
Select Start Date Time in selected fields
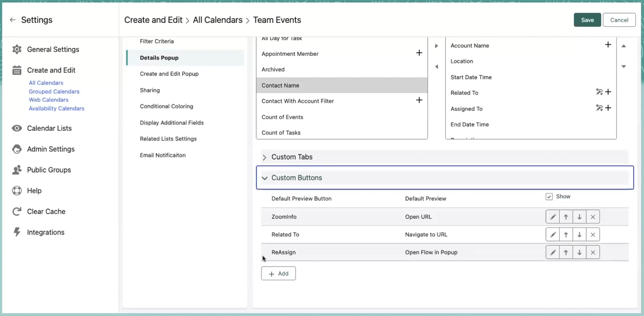click(x=531, y=77)
